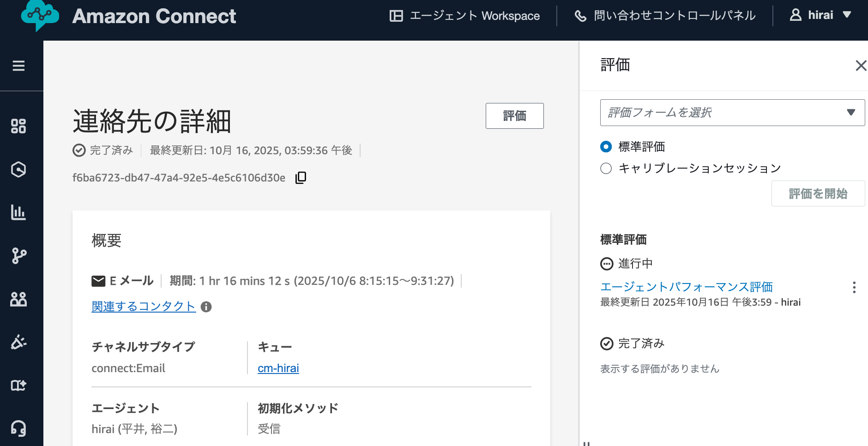This screenshot has height=446, width=868.
Task: Select the flows branching icon in the sidebar
Action: pos(18,256)
